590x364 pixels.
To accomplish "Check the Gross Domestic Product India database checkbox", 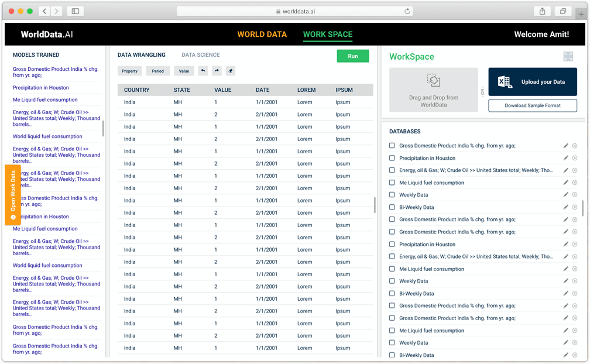I will [x=392, y=146].
